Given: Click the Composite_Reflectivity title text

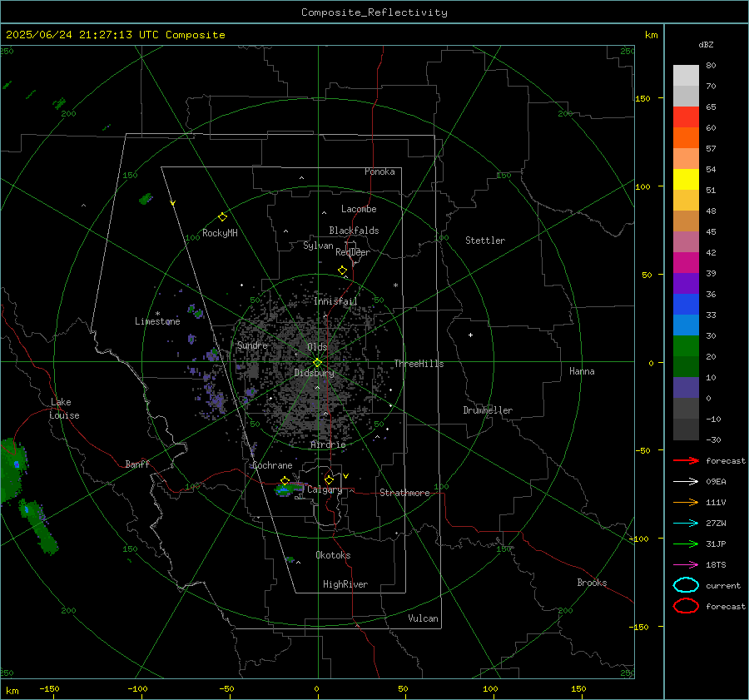Looking at the screenshot, I should click(374, 12).
